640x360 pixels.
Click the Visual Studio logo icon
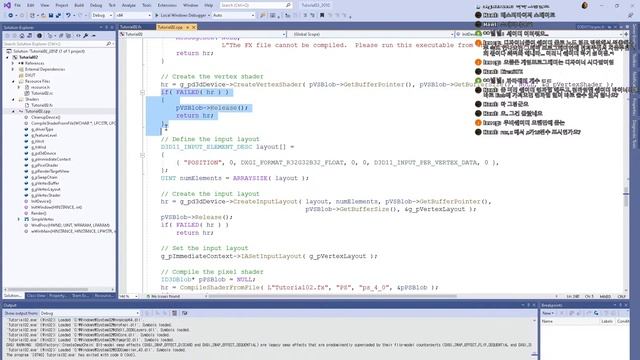(x=7, y=5)
